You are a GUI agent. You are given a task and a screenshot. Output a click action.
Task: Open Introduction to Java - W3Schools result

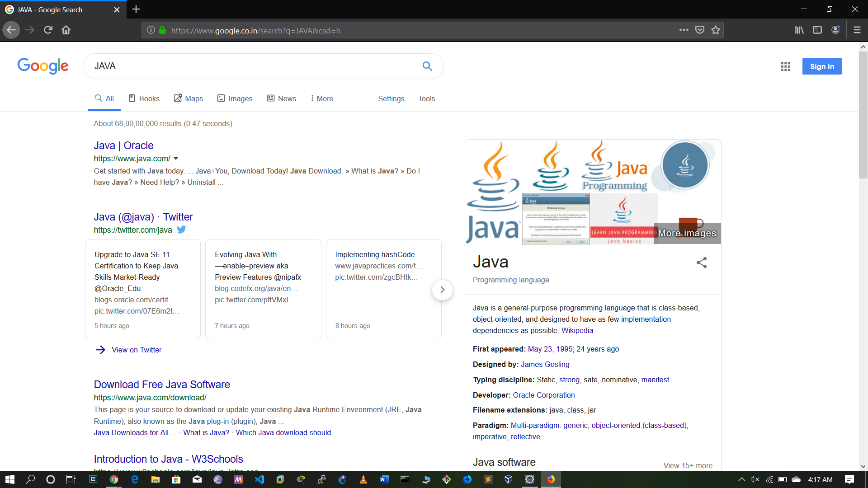pyautogui.click(x=168, y=459)
